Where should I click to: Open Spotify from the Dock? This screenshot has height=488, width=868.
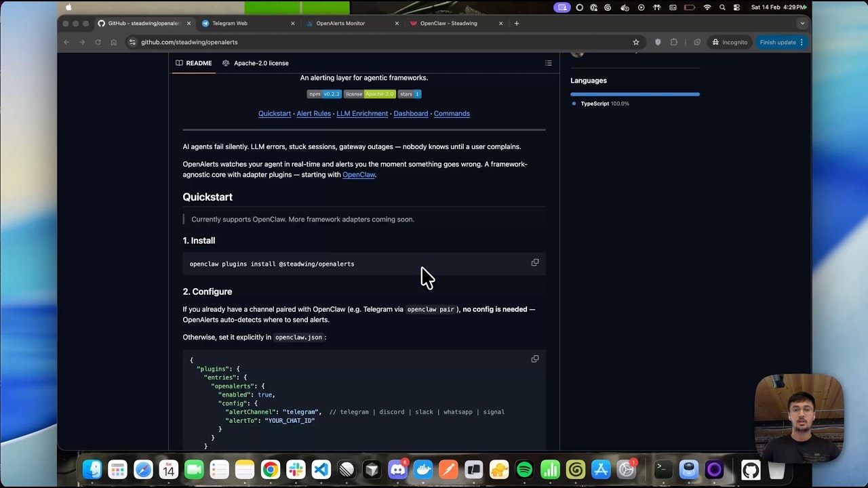coord(524,469)
